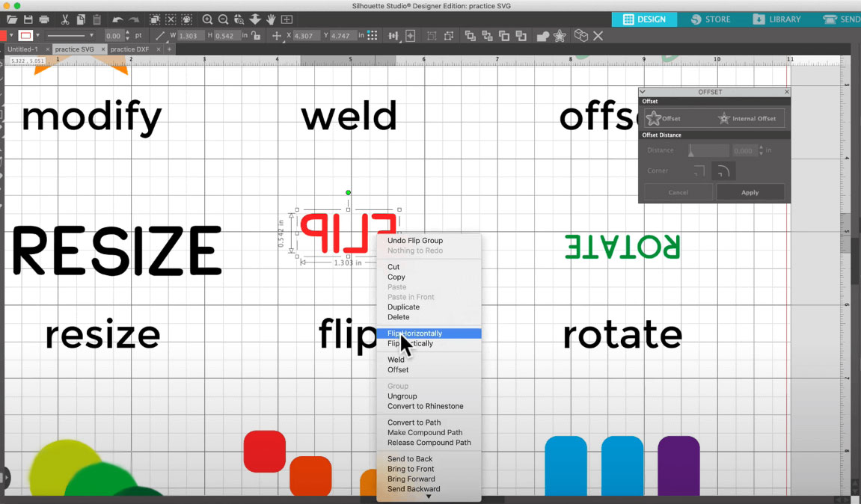Select the Pan hand tool icon

(x=271, y=19)
